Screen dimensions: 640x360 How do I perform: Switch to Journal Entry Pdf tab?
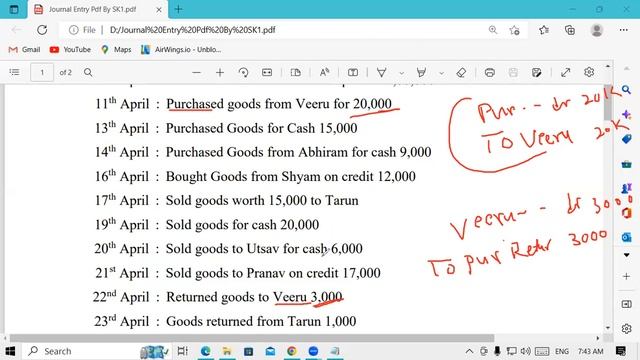(92, 9)
